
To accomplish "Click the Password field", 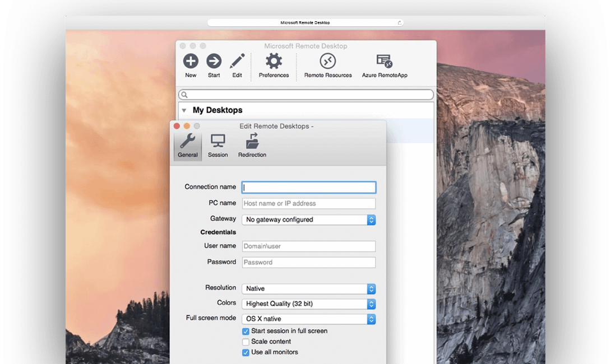I will 309,262.
